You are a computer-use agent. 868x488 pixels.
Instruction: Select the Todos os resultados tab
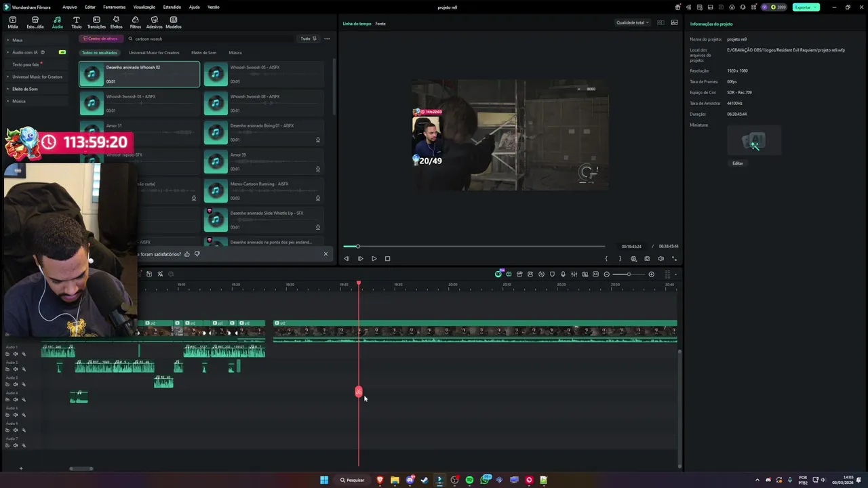coord(99,53)
